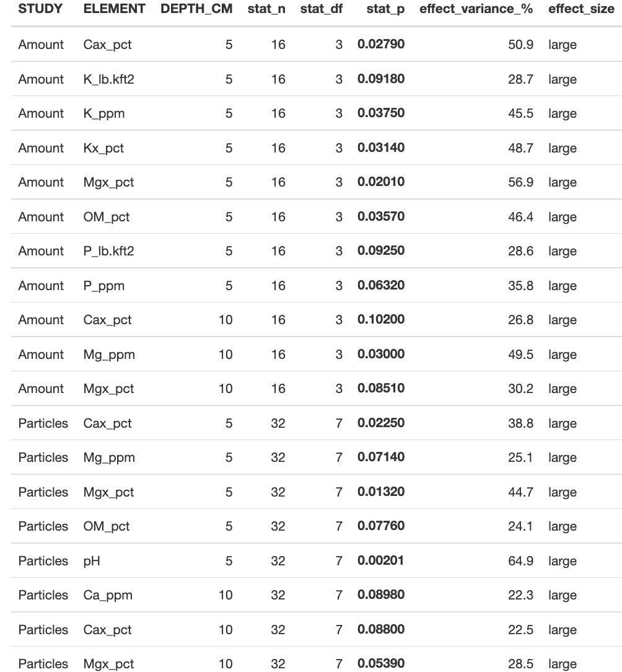Select the P_ppm element cell

click(104, 286)
